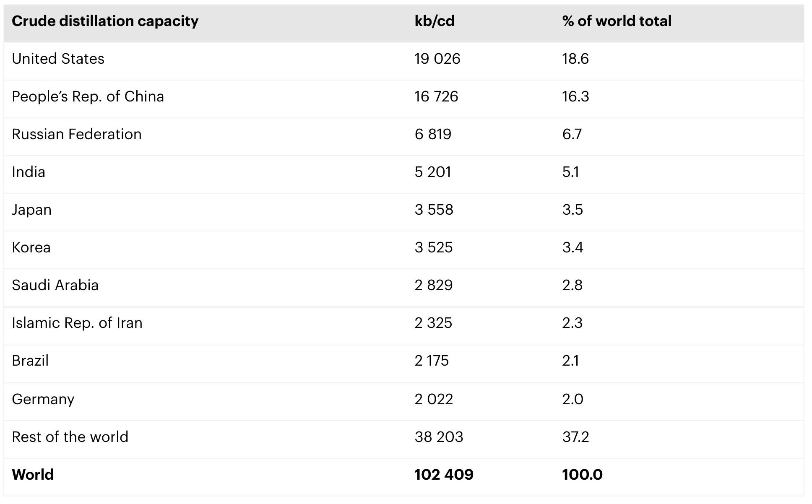
Task: Click the '% of world total' header
Action: 617,21
